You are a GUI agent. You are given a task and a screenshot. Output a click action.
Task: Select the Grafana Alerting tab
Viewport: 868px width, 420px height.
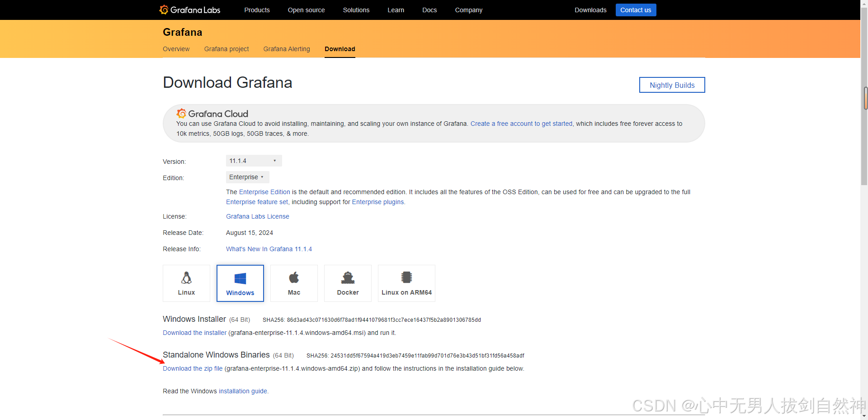(x=286, y=49)
